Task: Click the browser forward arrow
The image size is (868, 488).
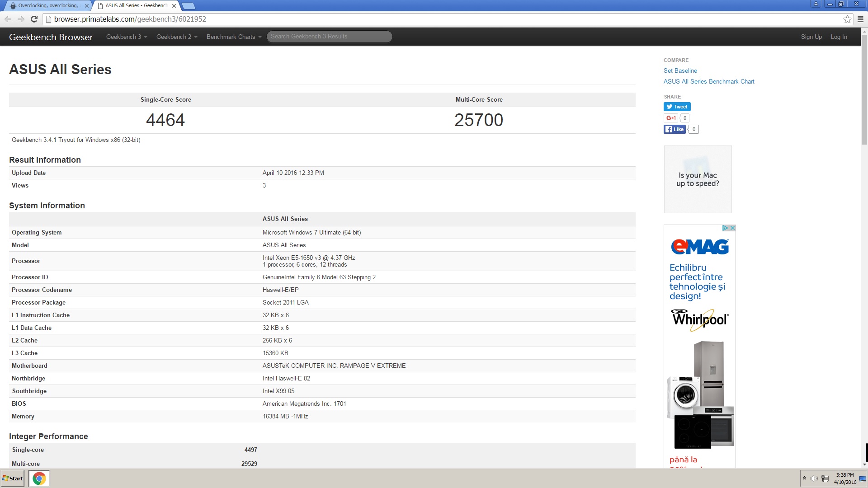Action: tap(21, 19)
